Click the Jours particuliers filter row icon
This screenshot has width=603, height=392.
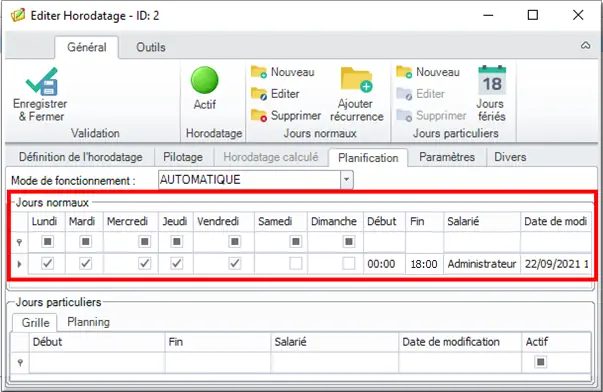pos(20,362)
